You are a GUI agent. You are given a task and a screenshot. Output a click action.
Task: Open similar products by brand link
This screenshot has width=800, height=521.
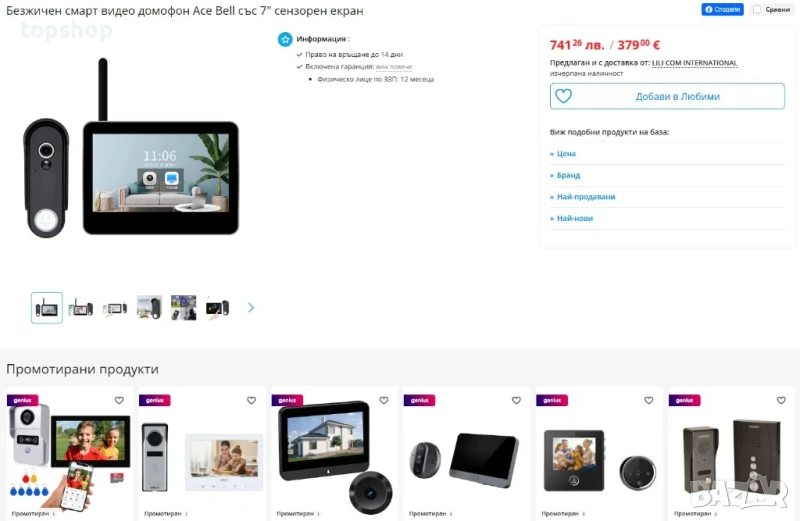(565, 175)
